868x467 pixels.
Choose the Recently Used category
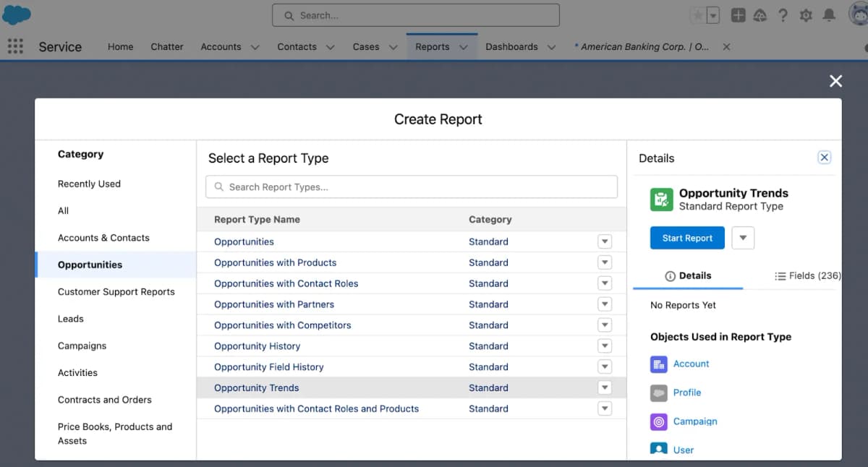click(x=89, y=184)
